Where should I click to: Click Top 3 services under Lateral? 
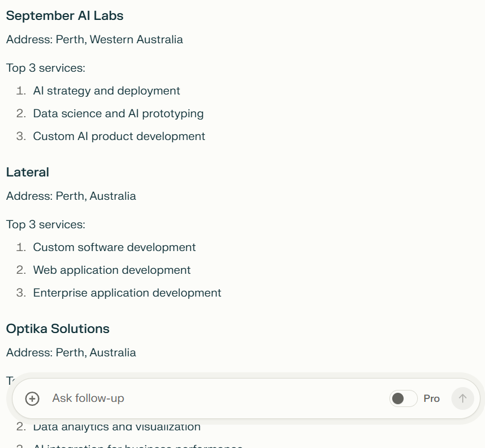[x=46, y=225]
